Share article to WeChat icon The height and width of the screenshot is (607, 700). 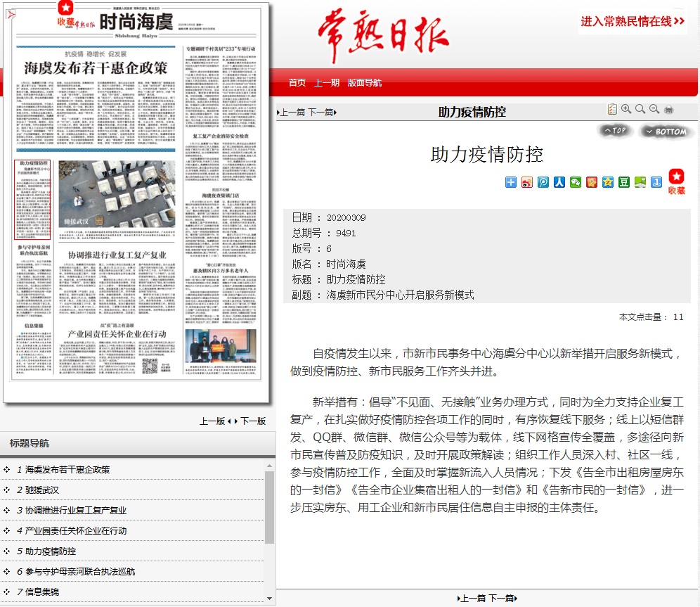point(576,181)
